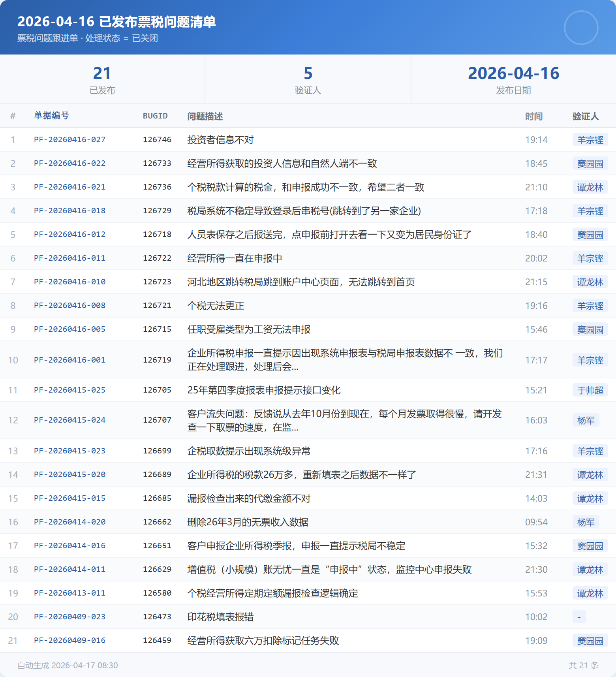616x677 pixels.
Task: Click footer text 自动生成 2026-04-17 08:30
Action: tap(68, 665)
